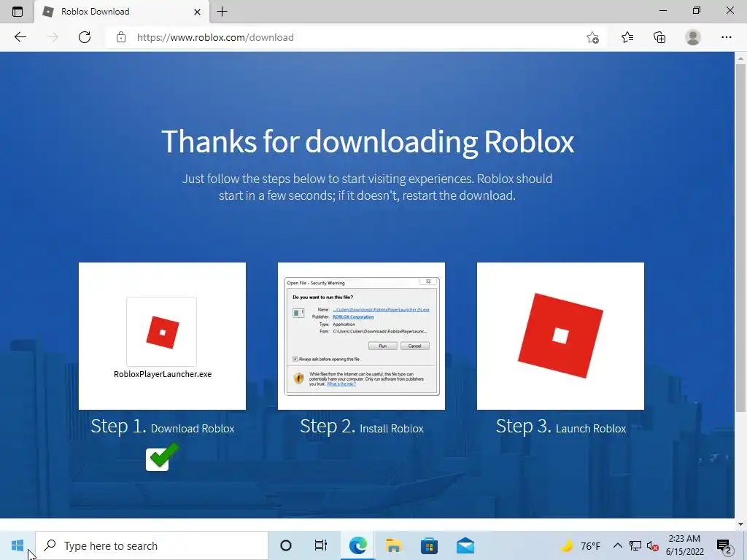This screenshot has width=747, height=560.
Task: Open the Favorites list
Action: (627, 37)
